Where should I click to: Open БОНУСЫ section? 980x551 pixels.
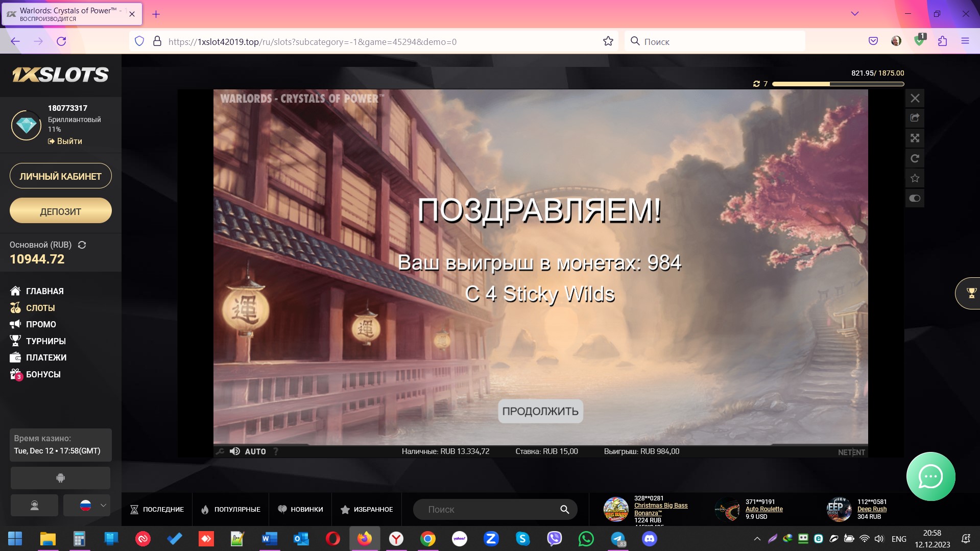pyautogui.click(x=35, y=374)
